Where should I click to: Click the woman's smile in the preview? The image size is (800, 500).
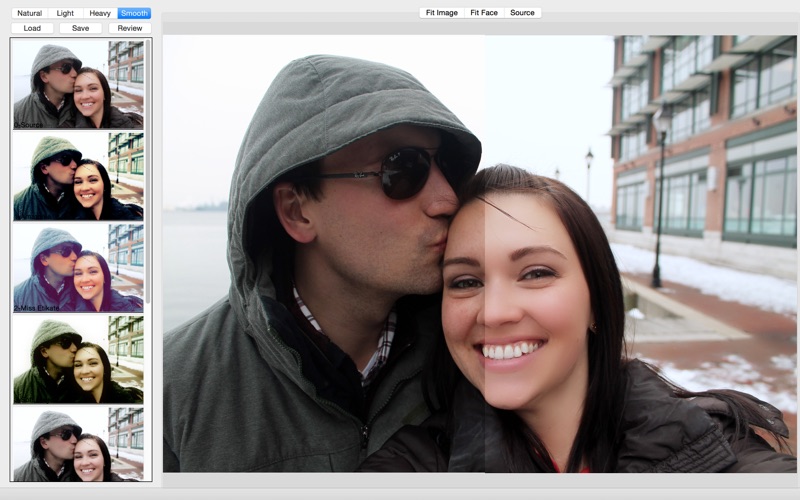click(509, 351)
